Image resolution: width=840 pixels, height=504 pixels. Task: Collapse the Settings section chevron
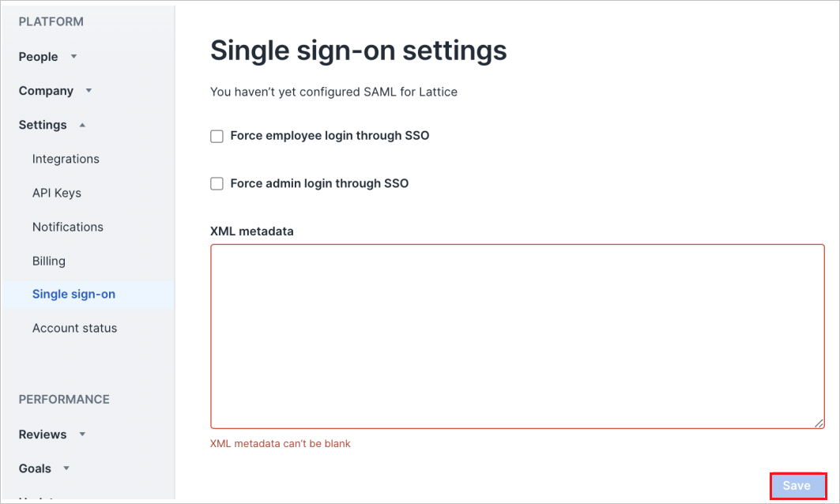coord(82,125)
